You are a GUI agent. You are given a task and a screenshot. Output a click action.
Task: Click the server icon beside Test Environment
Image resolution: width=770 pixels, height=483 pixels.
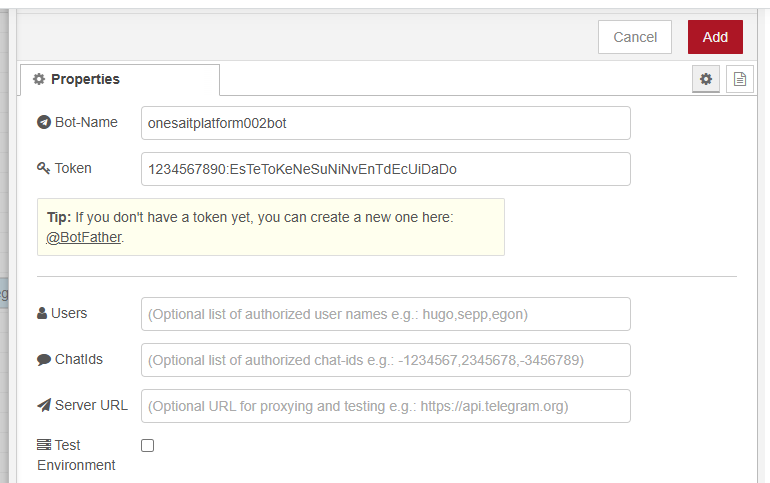click(x=44, y=445)
